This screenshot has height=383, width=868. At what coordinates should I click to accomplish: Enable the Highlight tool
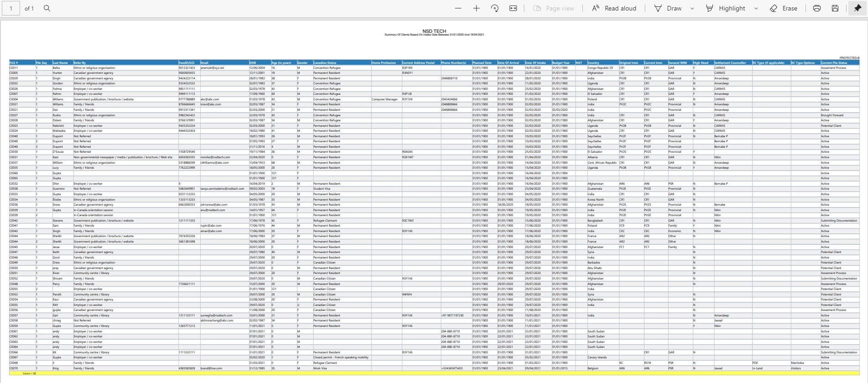click(x=726, y=8)
